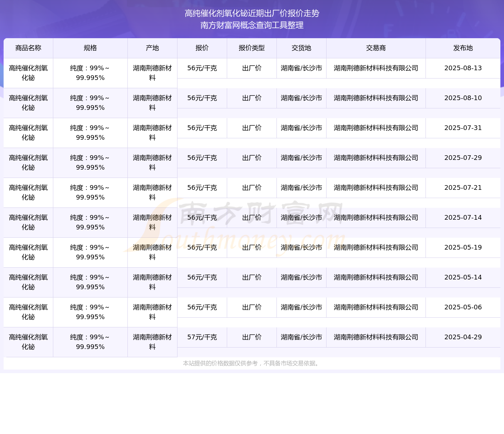
Task: Click 纯度：99%～99.995% in the 2025-08-10 row
Action: (x=90, y=103)
